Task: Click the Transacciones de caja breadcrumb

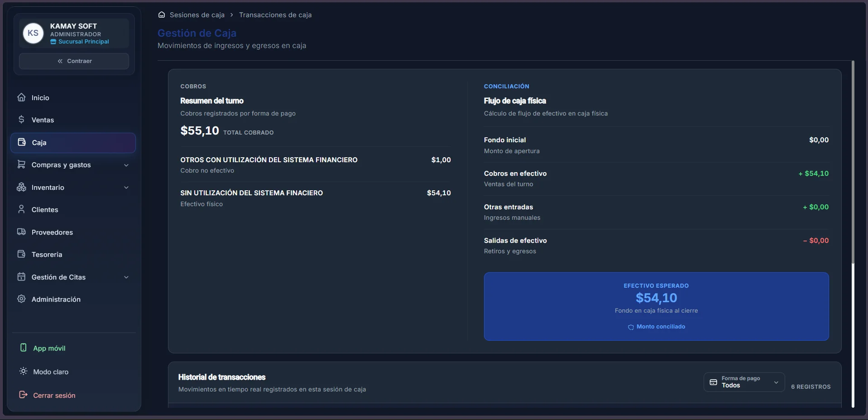Action: 275,15
